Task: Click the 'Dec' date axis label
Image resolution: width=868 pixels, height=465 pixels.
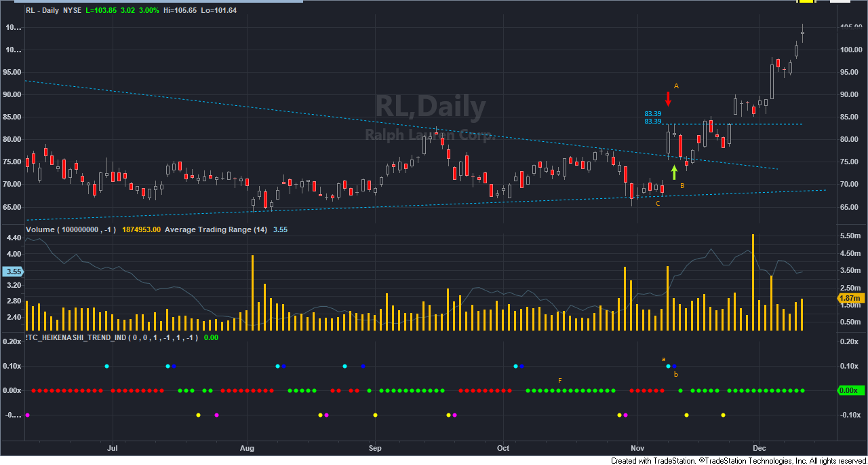Action: (x=761, y=448)
